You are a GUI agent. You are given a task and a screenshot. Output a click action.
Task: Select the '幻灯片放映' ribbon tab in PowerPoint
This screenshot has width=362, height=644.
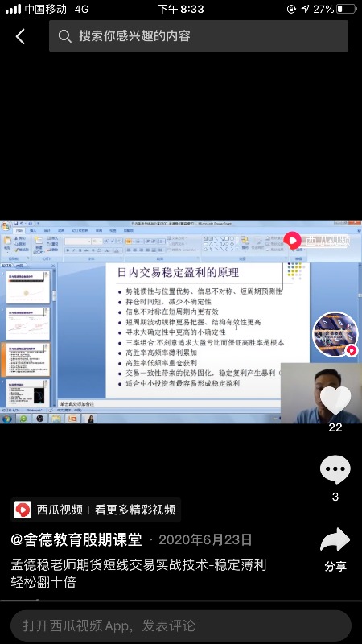click(80, 231)
